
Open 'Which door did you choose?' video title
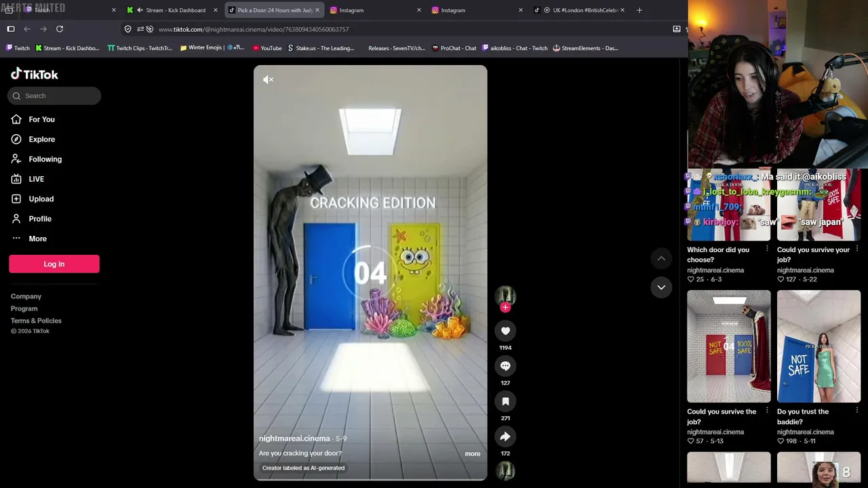[x=718, y=255]
